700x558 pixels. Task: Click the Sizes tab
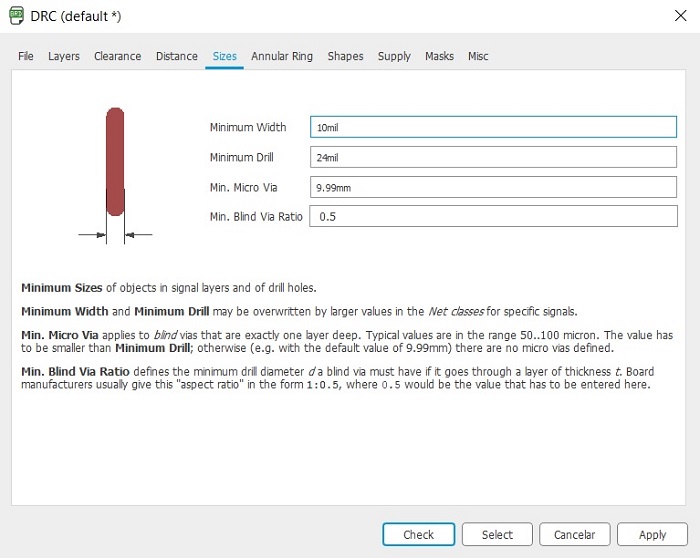tap(225, 56)
